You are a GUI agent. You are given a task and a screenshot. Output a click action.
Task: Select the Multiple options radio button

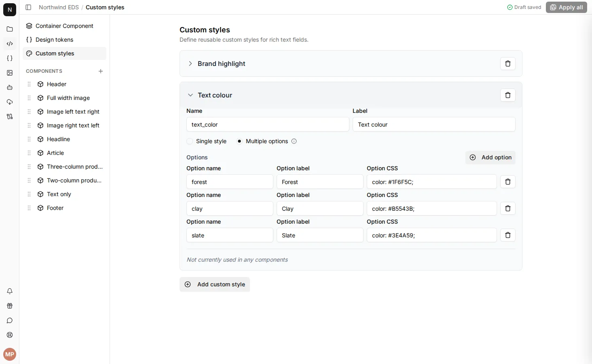click(x=239, y=141)
